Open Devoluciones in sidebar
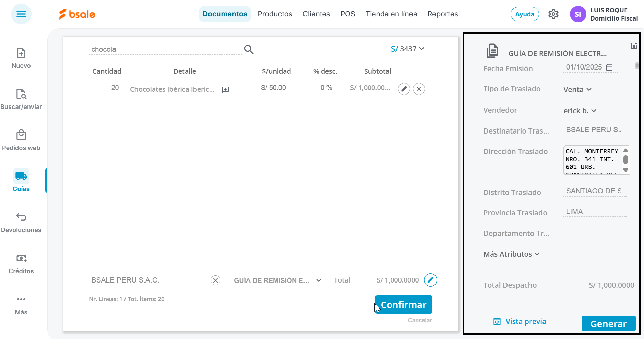The width and height of the screenshot is (644, 339). (x=21, y=223)
